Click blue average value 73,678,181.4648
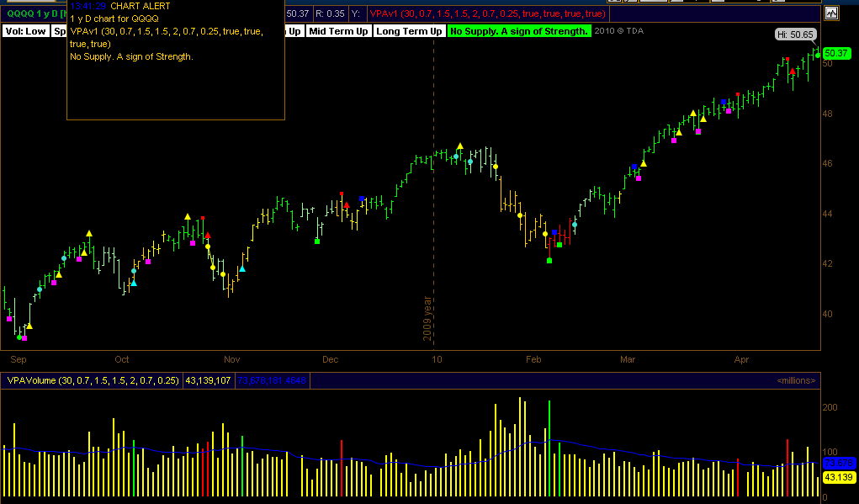Image resolution: width=859 pixels, height=504 pixels. click(x=272, y=380)
